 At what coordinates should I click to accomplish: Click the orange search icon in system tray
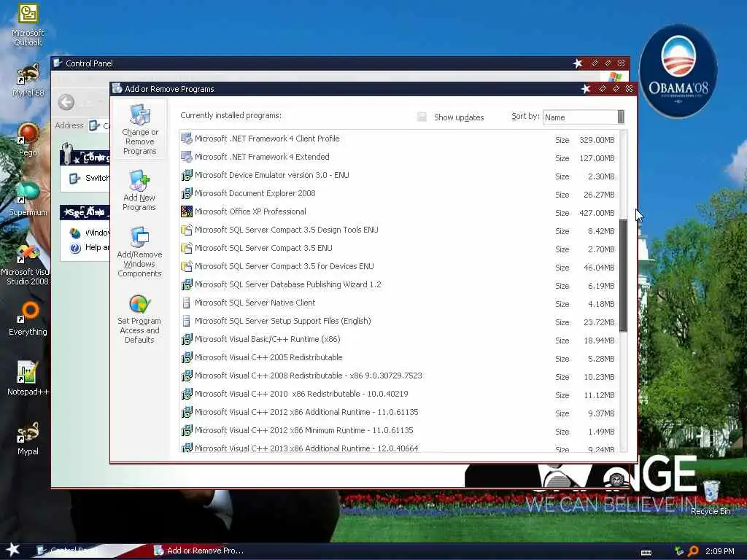pos(693,551)
